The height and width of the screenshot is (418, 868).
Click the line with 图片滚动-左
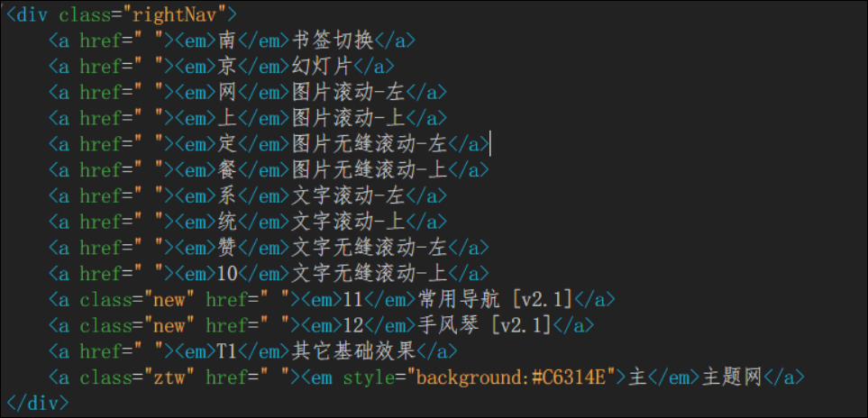pyautogui.click(x=248, y=92)
